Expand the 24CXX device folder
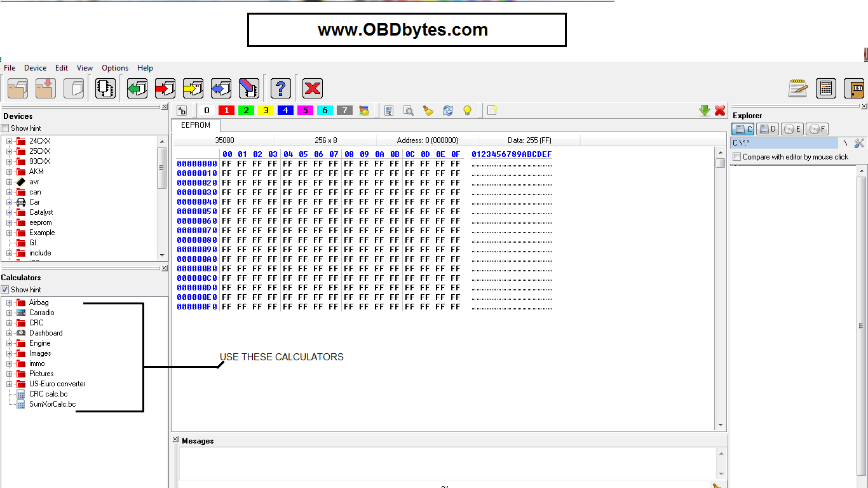Image resolution: width=868 pixels, height=488 pixels. click(10, 141)
